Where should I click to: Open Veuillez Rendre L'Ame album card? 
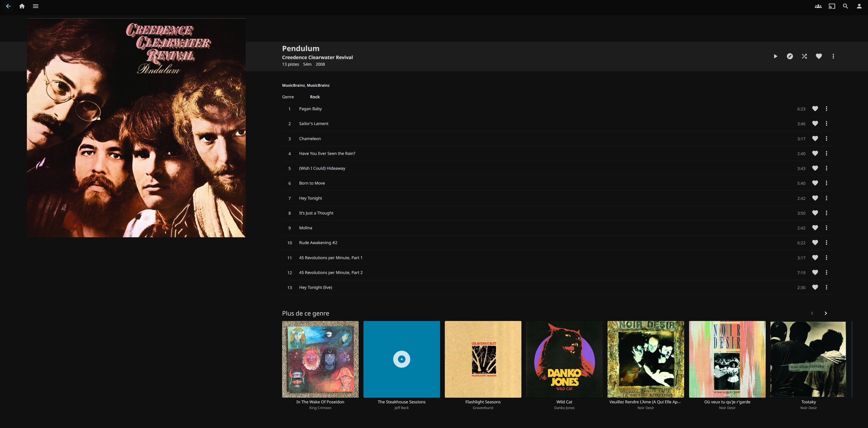(x=646, y=359)
